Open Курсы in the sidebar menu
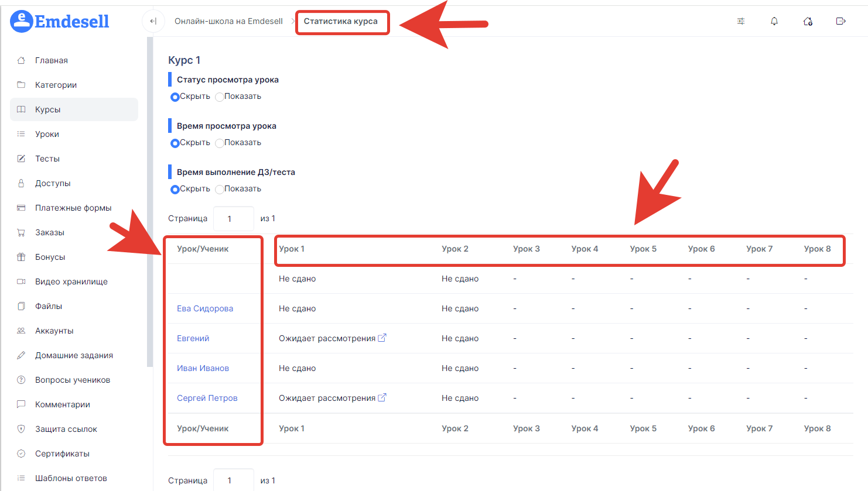Image resolution: width=868 pixels, height=491 pixels. pyautogui.click(x=48, y=109)
